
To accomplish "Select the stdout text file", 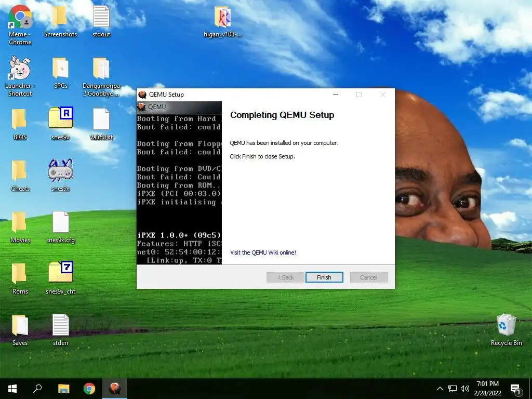I will point(101,21).
